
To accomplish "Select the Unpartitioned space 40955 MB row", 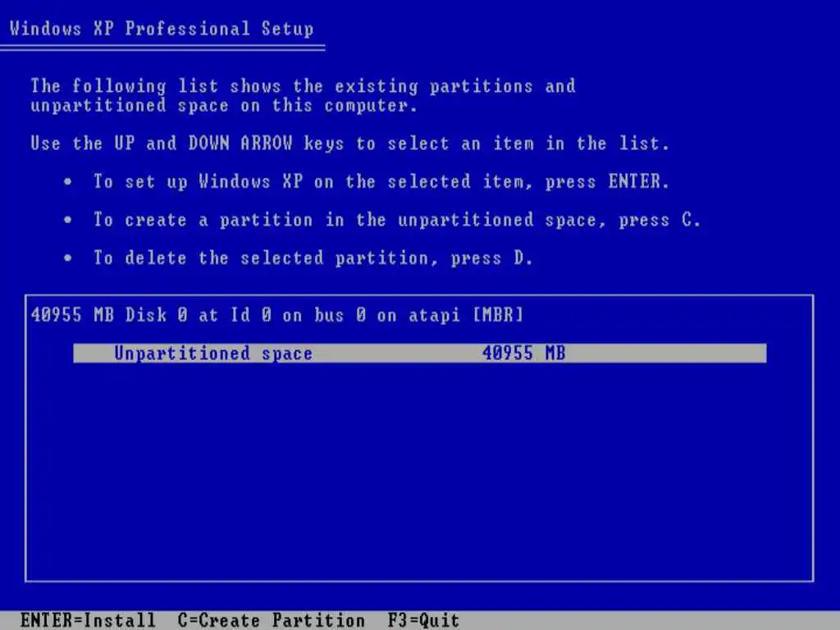I will tap(419, 353).
